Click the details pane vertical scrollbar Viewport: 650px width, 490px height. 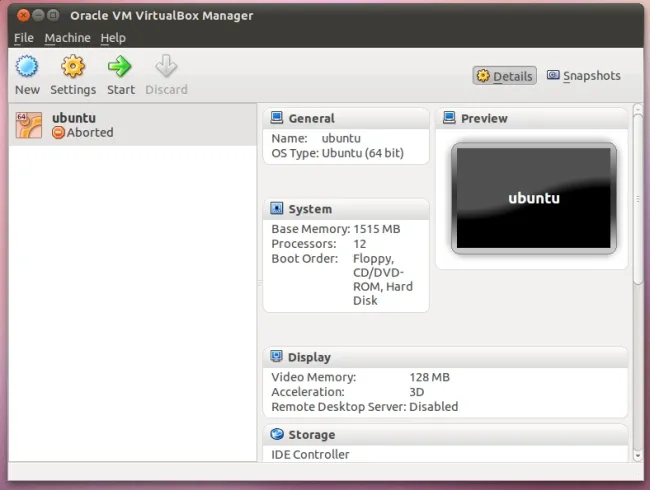pos(637,200)
